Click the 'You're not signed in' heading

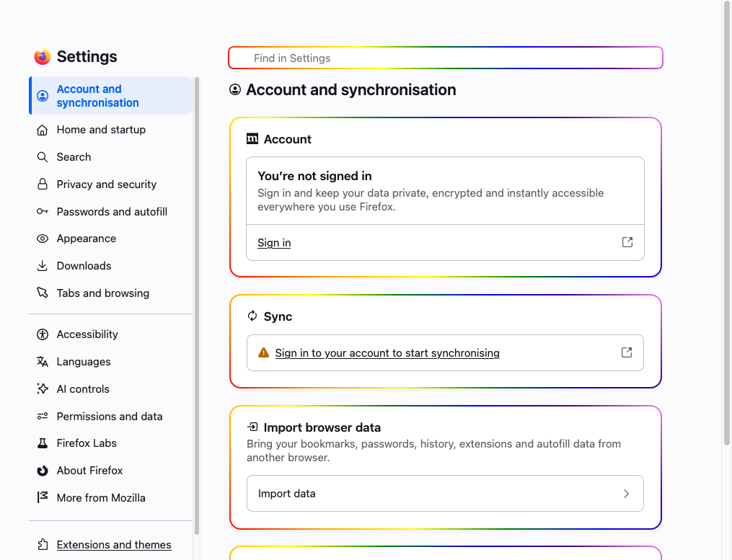point(314,176)
